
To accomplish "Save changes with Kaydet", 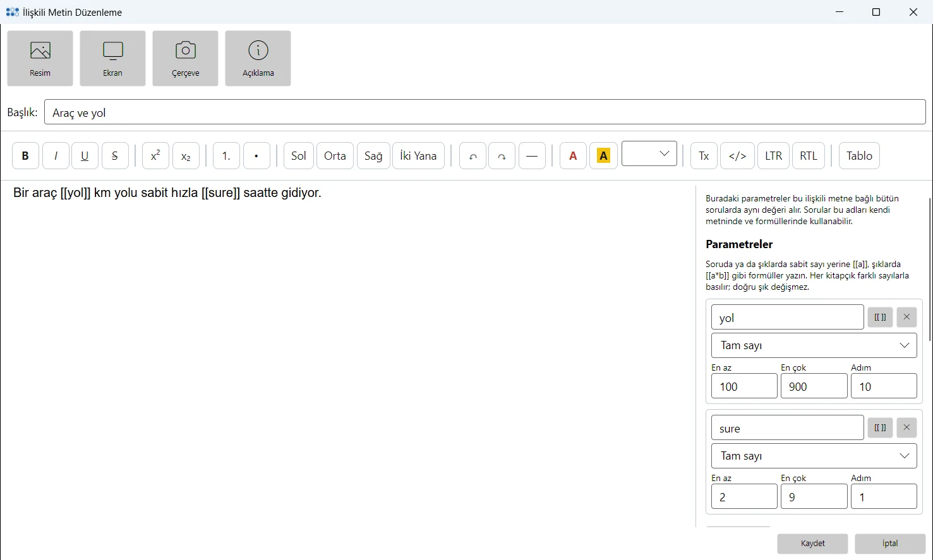I will click(813, 544).
